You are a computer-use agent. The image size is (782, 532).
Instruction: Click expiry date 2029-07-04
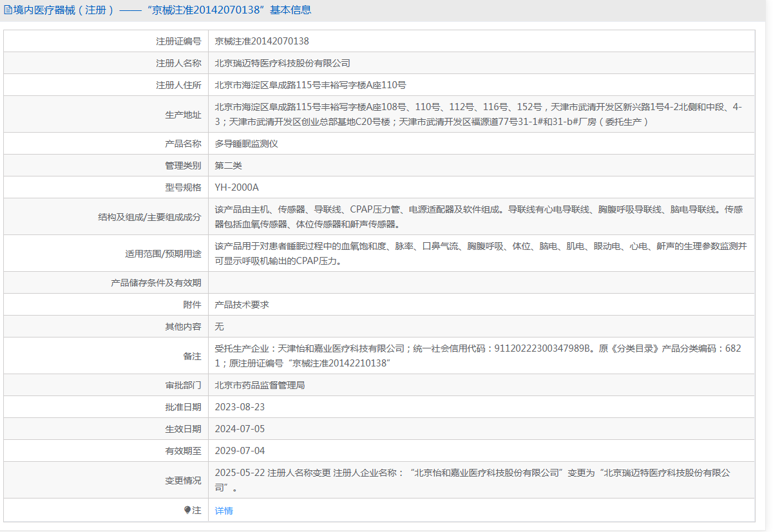pyautogui.click(x=240, y=451)
